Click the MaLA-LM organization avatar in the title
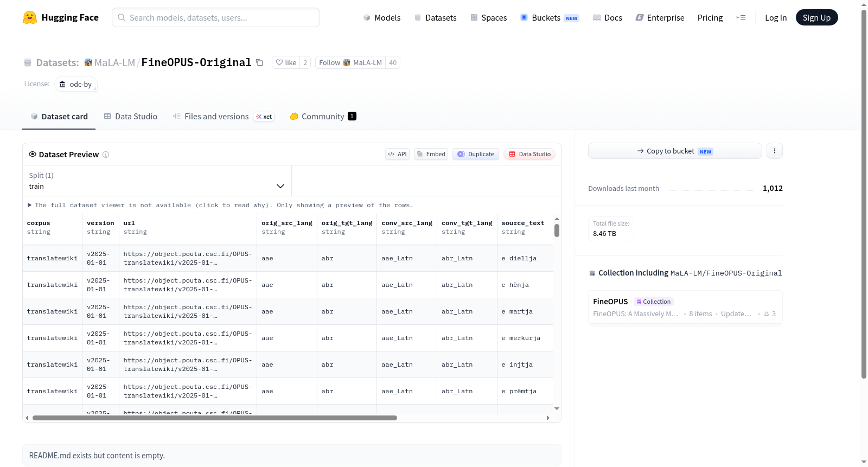 pos(88,62)
